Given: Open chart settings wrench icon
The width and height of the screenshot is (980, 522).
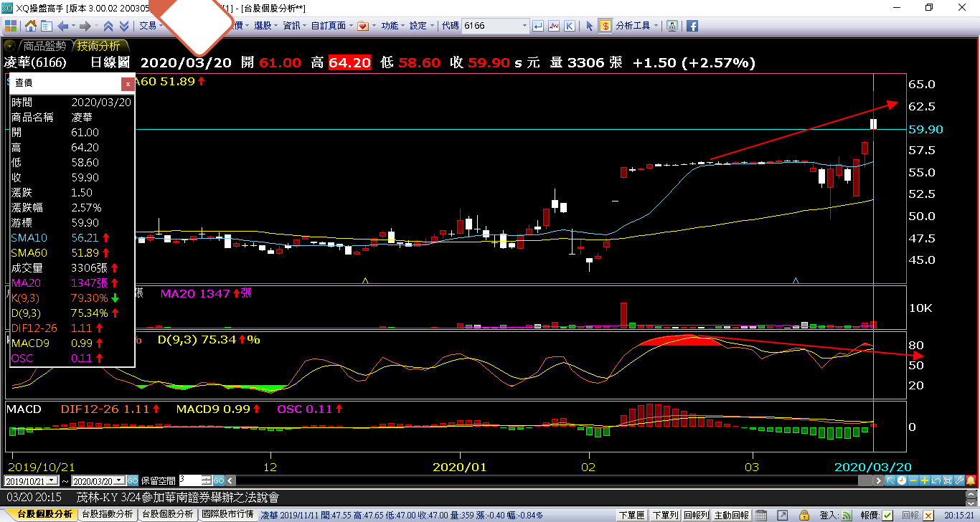Looking at the screenshot, I should coord(958,480).
